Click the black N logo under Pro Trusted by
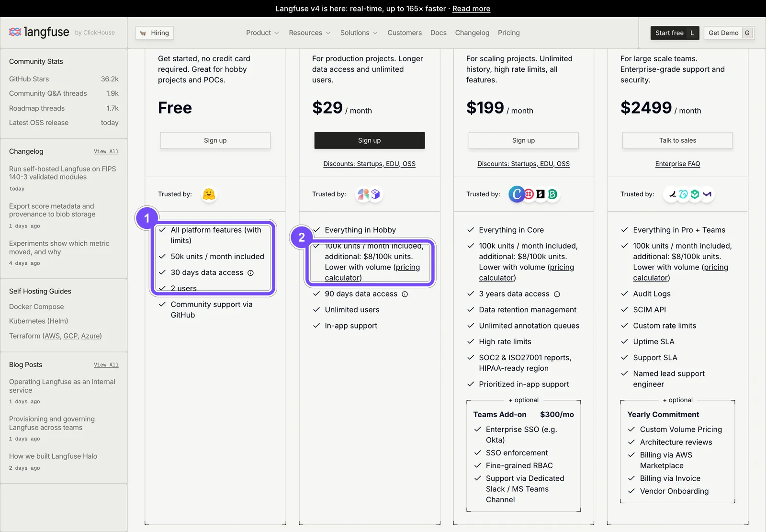Image resolution: width=766 pixels, height=532 pixels. (x=541, y=194)
